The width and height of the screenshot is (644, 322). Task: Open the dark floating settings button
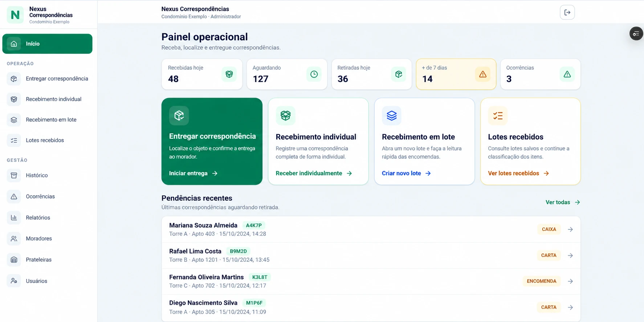tap(636, 34)
